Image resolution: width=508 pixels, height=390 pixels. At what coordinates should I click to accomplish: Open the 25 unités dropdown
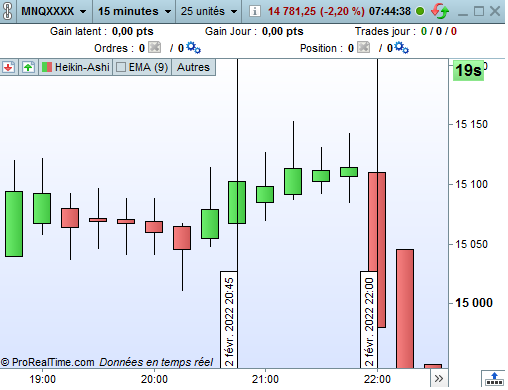point(209,11)
